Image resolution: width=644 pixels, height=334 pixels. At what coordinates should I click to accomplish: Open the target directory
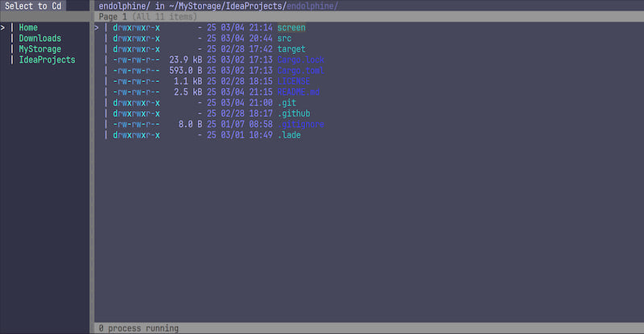(291, 49)
